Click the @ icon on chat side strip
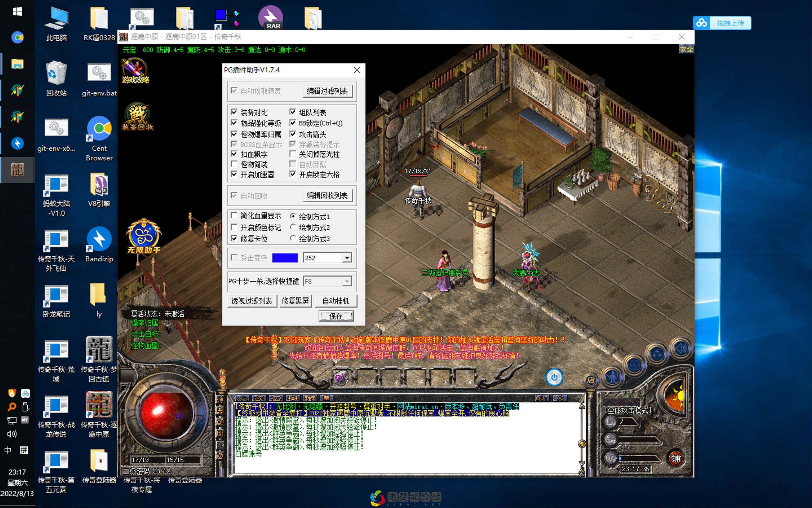The image size is (812, 508). point(220,456)
